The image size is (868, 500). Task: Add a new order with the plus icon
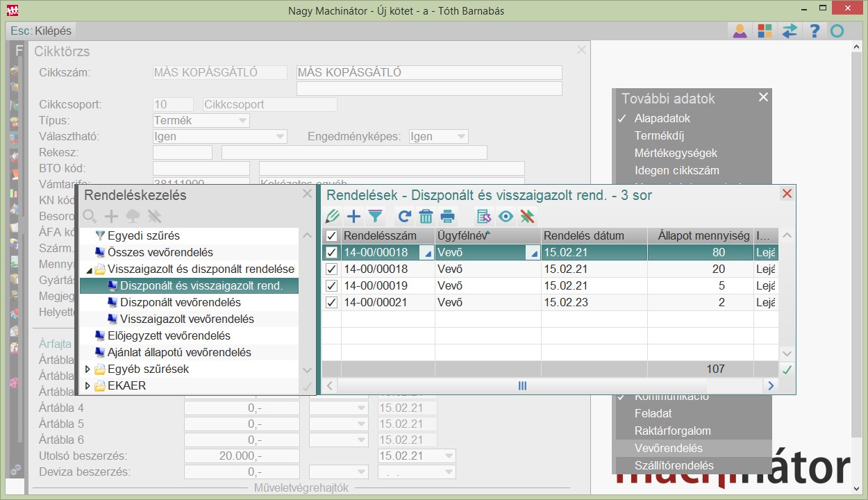point(354,216)
